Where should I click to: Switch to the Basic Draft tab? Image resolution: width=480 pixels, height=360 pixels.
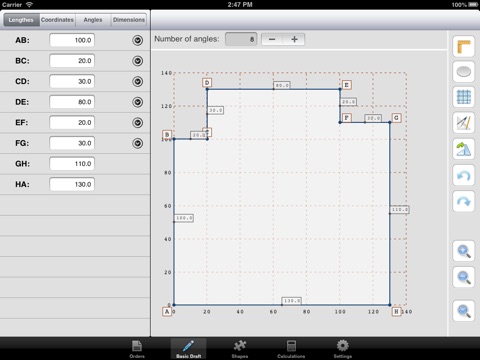click(188, 349)
